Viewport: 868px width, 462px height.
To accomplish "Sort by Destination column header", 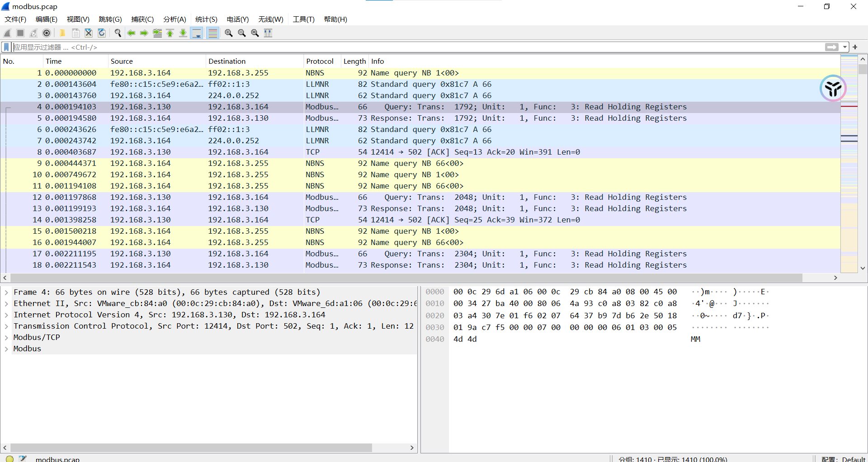I will [x=255, y=61].
